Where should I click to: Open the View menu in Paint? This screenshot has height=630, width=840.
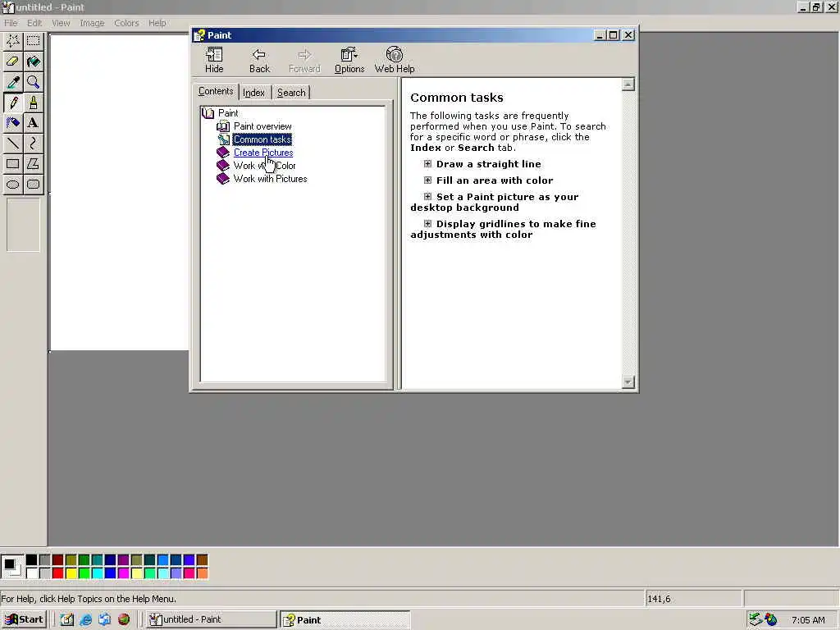point(61,23)
